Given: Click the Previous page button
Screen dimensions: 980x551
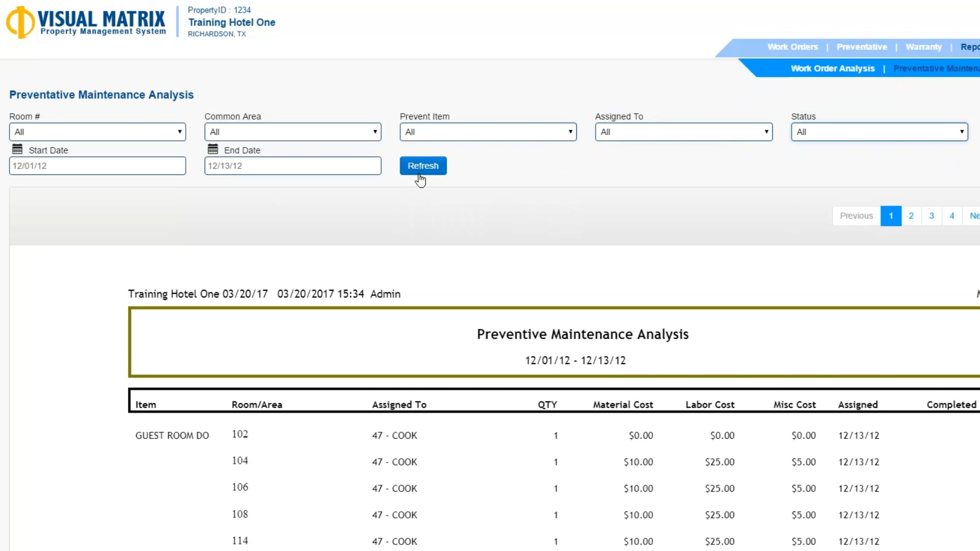Looking at the screenshot, I should [856, 216].
